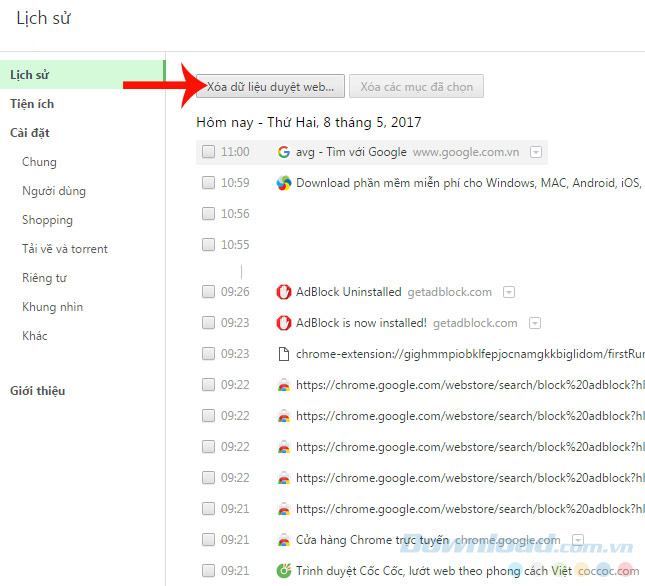This screenshot has height=586, width=645.
Task: Click getadblock.com beside AdBlock Uninstalled
Action: click(450, 292)
